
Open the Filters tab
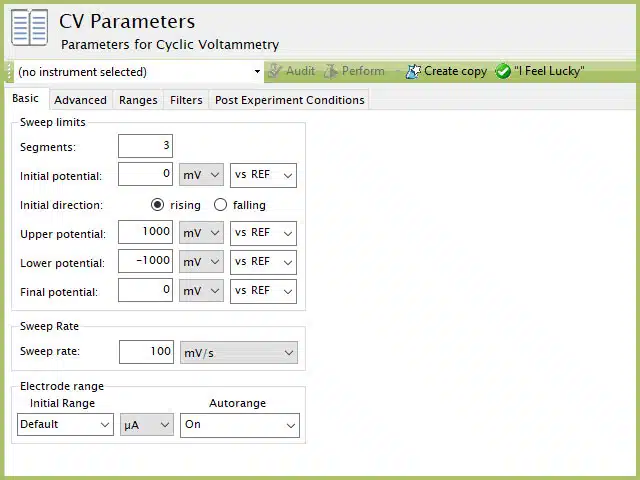(186, 100)
